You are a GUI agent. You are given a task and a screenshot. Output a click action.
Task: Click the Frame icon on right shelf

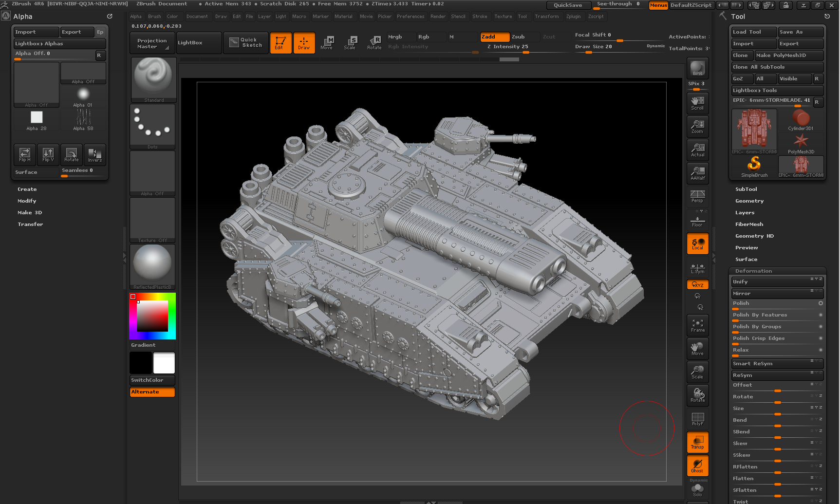697,325
